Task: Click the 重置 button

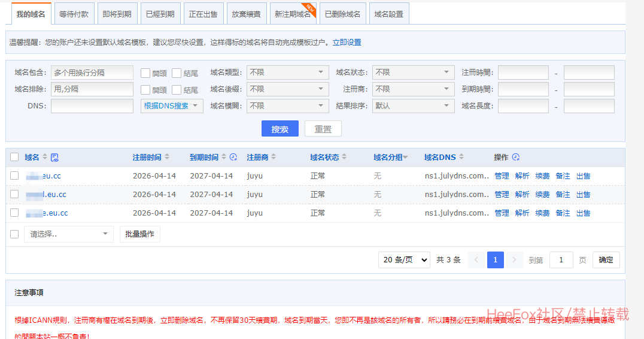Action: pyautogui.click(x=323, y=129)
